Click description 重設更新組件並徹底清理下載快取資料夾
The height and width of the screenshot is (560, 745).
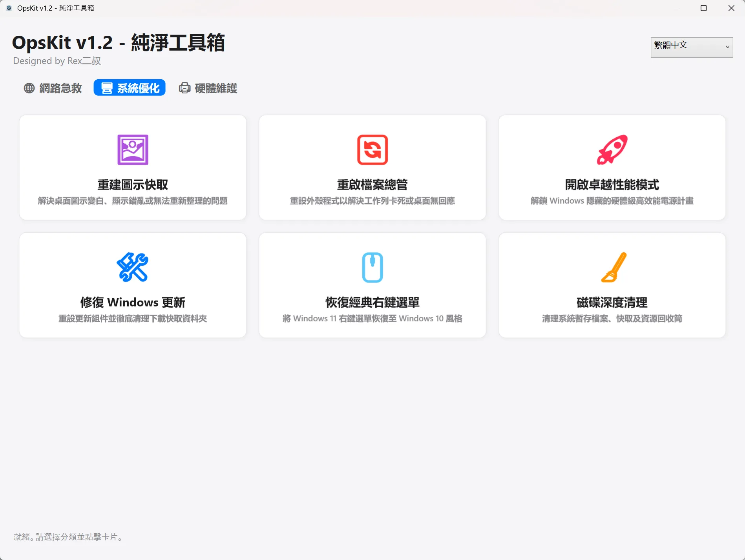(x=133, y=319)
